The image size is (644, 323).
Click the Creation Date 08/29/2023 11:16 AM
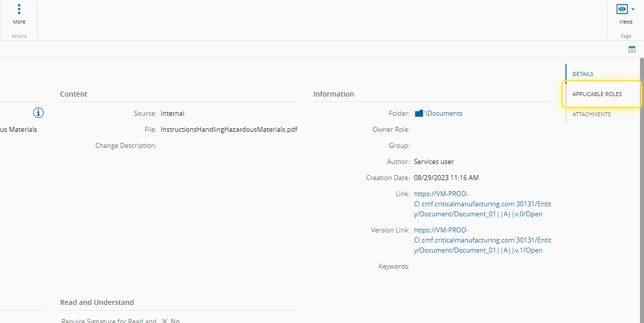coord(446,178)
